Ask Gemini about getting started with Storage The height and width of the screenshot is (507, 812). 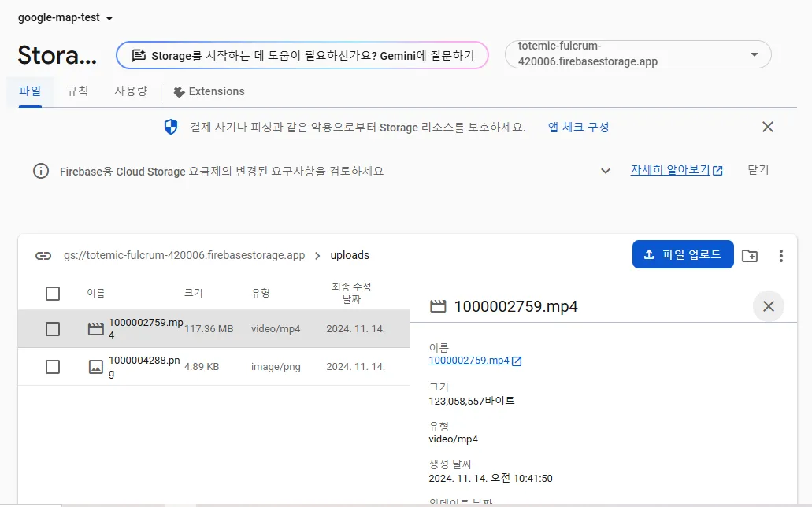[302, 55]
